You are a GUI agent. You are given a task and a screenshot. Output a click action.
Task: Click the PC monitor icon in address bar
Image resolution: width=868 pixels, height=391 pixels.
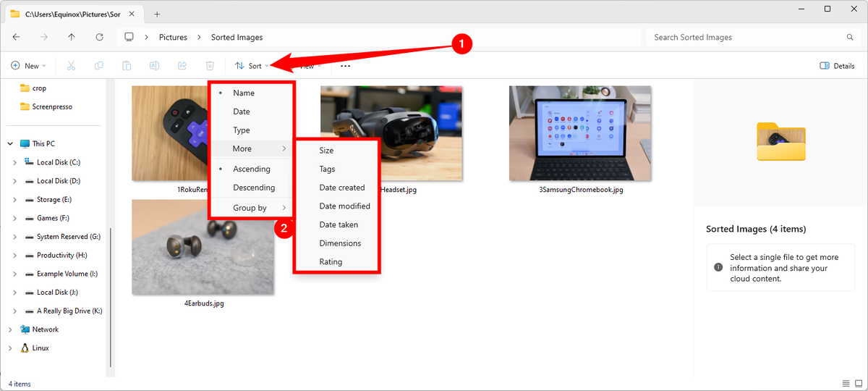(129, 37)
